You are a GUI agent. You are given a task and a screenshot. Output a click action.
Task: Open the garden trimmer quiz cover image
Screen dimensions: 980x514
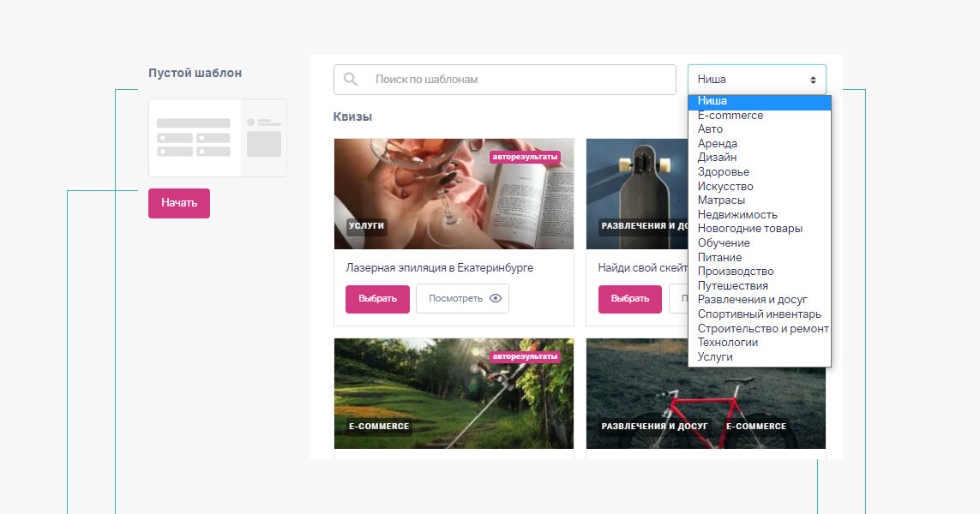point(454,393)
